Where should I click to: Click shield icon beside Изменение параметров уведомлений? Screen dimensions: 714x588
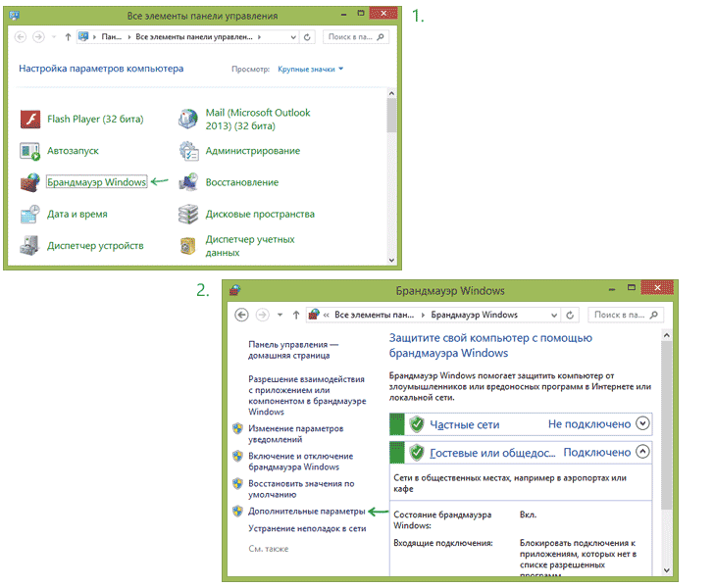pos(237,428)
